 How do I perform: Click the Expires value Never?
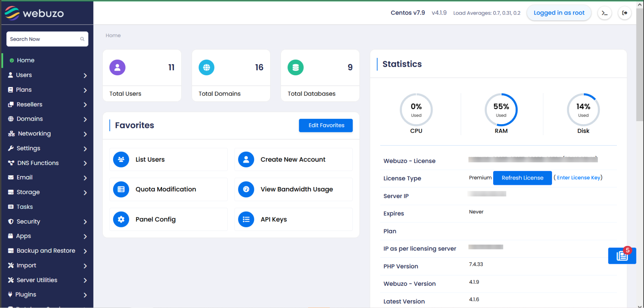(x=476, y=212)
